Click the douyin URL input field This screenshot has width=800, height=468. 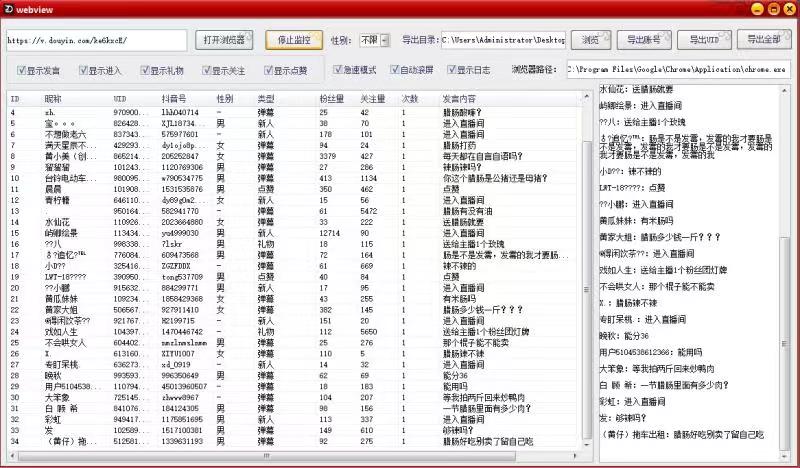click(96, 41)
